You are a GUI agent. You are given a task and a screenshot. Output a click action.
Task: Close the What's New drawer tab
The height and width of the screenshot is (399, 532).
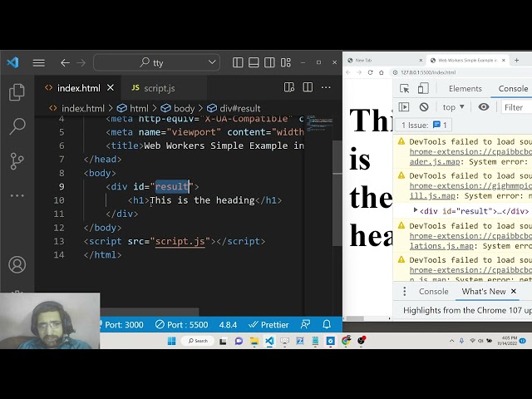coord(514,291)
